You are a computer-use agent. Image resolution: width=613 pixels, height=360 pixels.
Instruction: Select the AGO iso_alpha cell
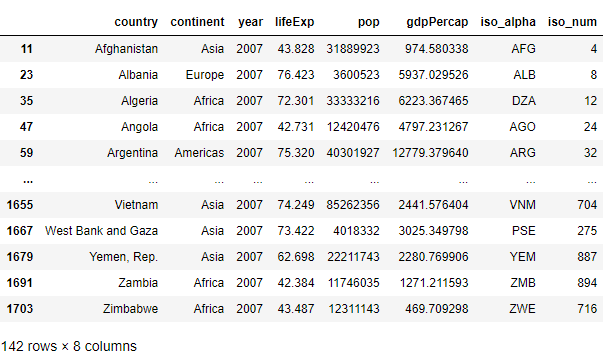[522, 127]
